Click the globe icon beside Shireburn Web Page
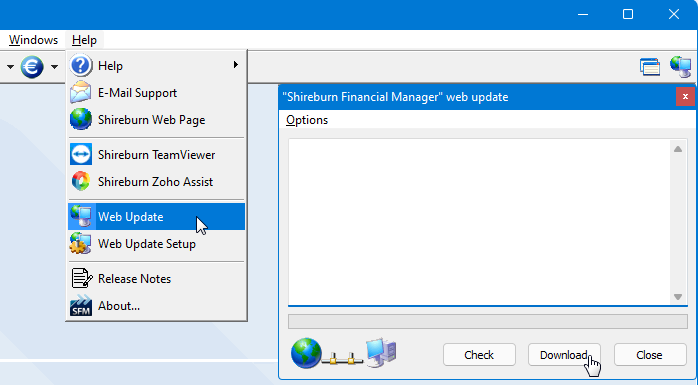Image resolution: width=698 pixels, height=385 pixels. 81,119
